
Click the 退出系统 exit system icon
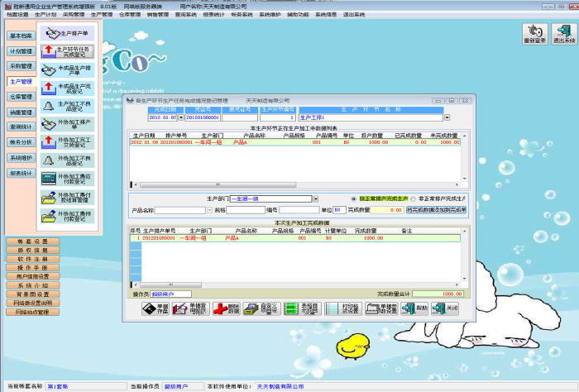click(x=564, y=34)
